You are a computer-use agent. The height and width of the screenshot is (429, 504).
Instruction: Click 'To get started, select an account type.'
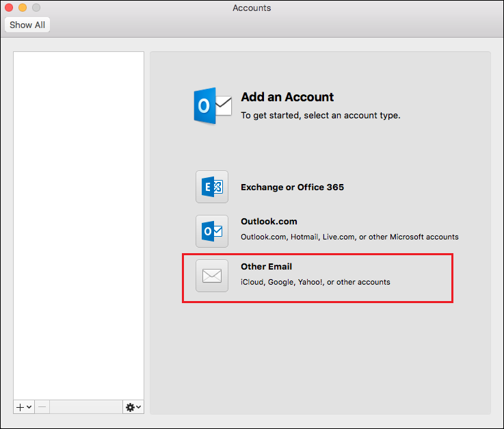321,116
